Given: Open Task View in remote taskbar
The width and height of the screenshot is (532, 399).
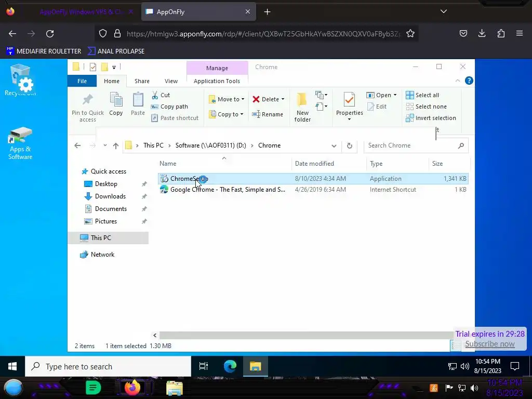Looking at the screenshot, I should pyautogui.click(x=204, y=366).
